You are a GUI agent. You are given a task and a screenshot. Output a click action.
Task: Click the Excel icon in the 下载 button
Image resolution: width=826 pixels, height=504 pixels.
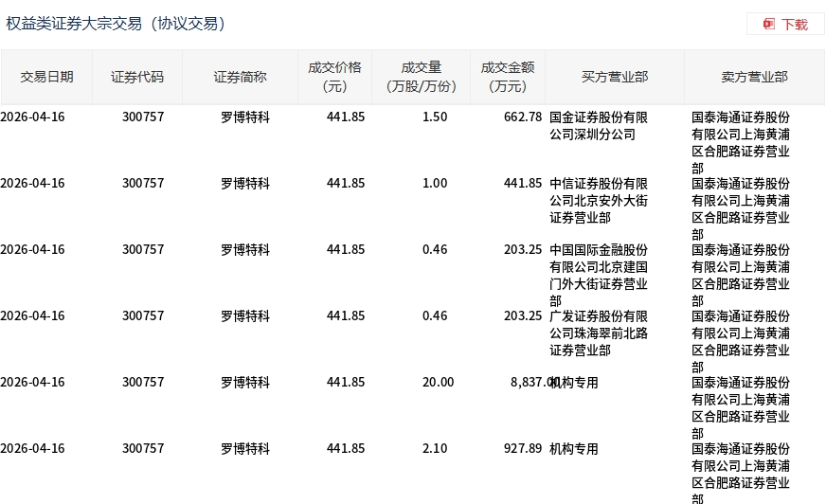(x=769, y=25)
